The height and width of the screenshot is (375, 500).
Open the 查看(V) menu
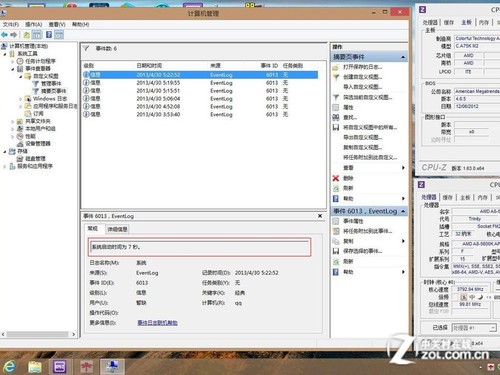(x=57, y=24)
